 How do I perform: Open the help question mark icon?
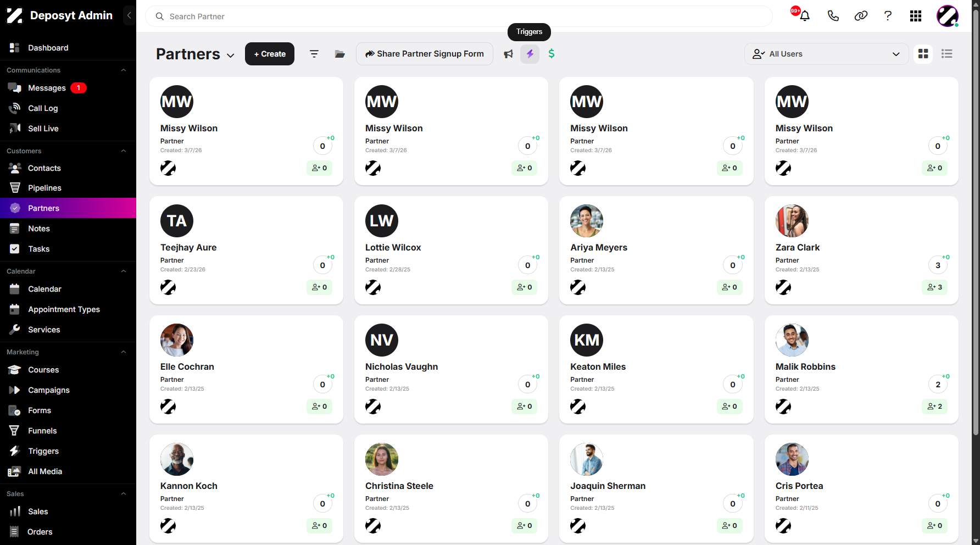click(x=888, y=16)
